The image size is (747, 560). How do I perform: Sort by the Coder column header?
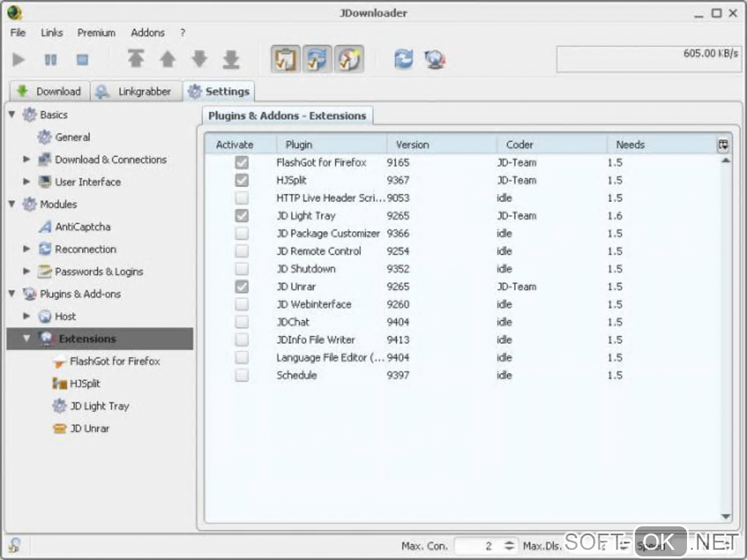552,145
